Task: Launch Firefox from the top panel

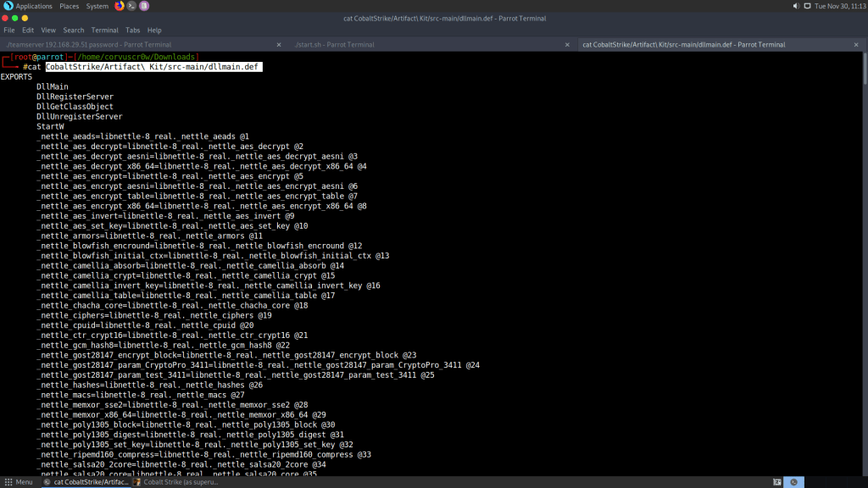Action: click(120, 6)
